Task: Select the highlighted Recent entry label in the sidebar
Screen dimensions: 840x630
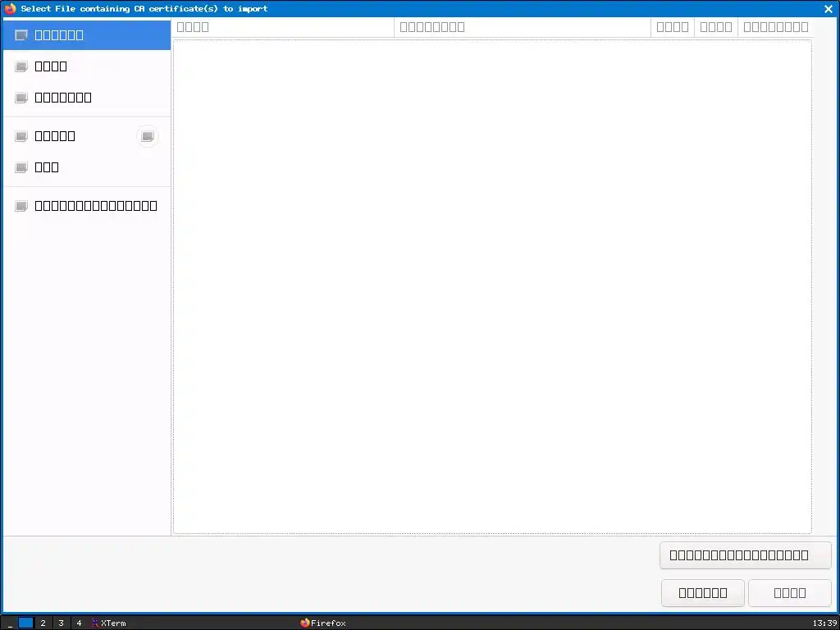Action: (x=59, y=35)
